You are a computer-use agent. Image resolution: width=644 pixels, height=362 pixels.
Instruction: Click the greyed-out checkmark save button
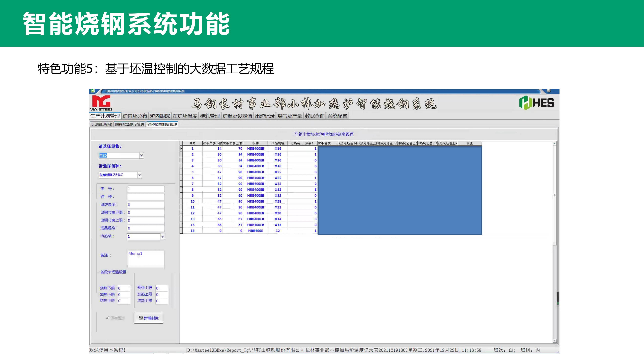(115, 318)
